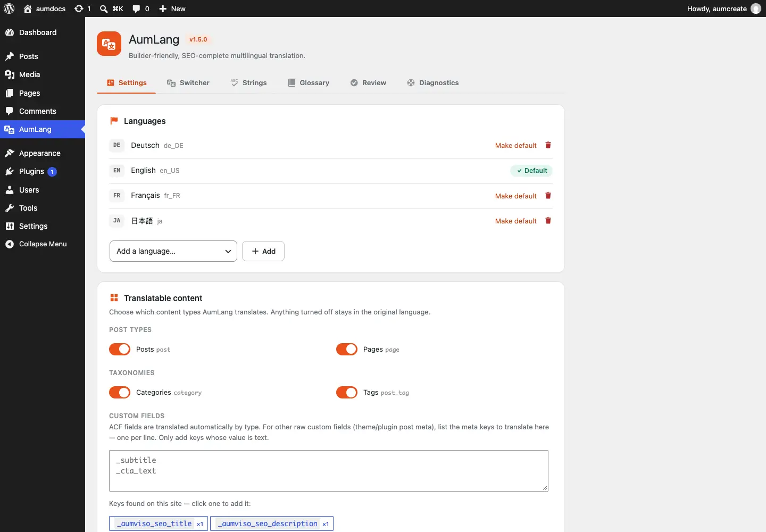Switch to the Review tab
Image resolution: width=766 pixels, height=532 pixels.
369,83
